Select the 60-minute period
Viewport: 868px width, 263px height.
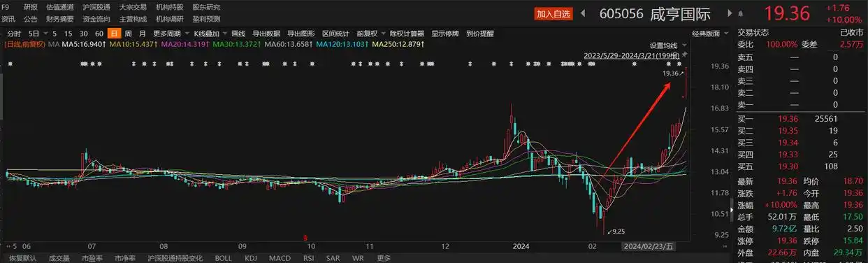99,33
